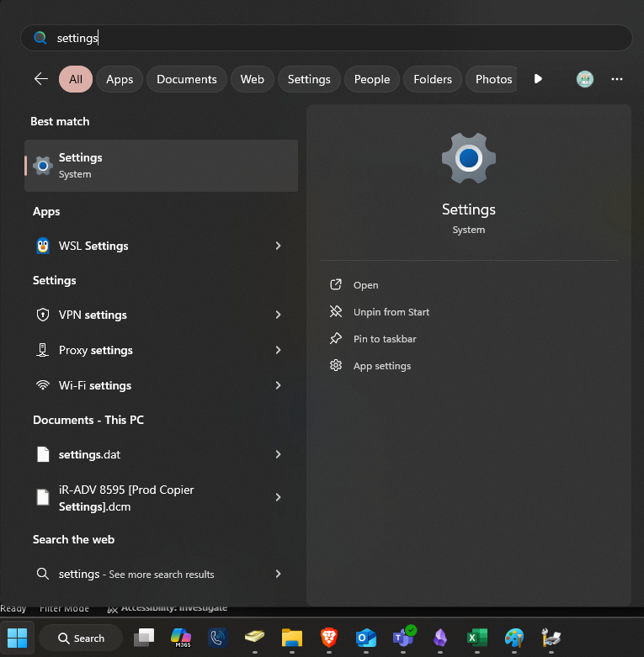644x657 pixels.
Task: Expand WSL Settings details chevron
Action: click(278, 246)
